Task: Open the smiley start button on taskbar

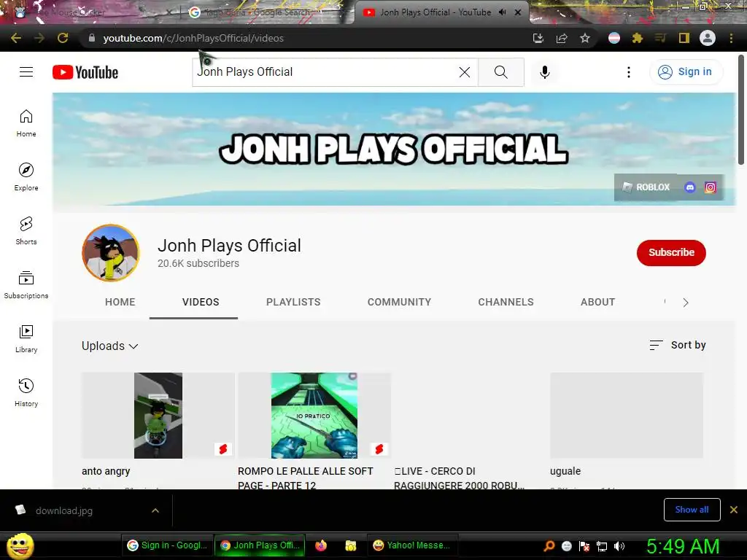Action: point(20,545)
